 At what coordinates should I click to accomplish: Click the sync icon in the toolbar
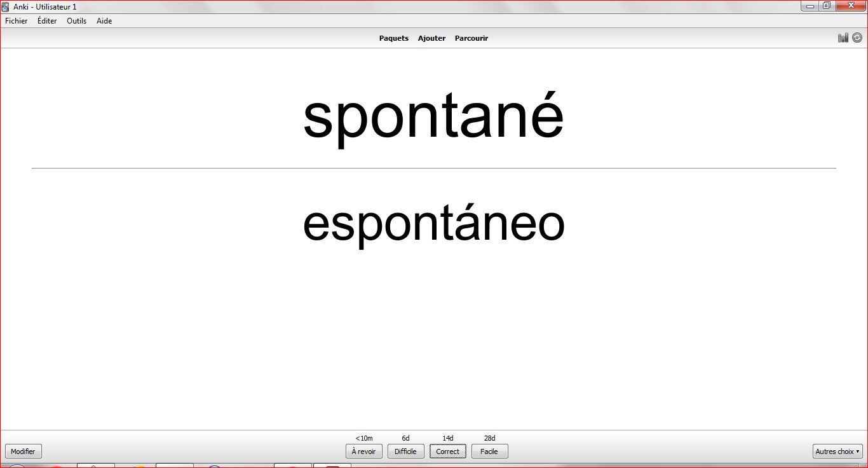coord(857,38)
